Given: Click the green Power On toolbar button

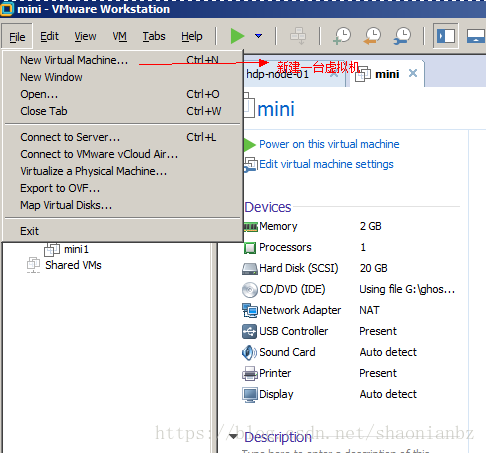Looking at the screenshot, I should (x=237, y=36).
